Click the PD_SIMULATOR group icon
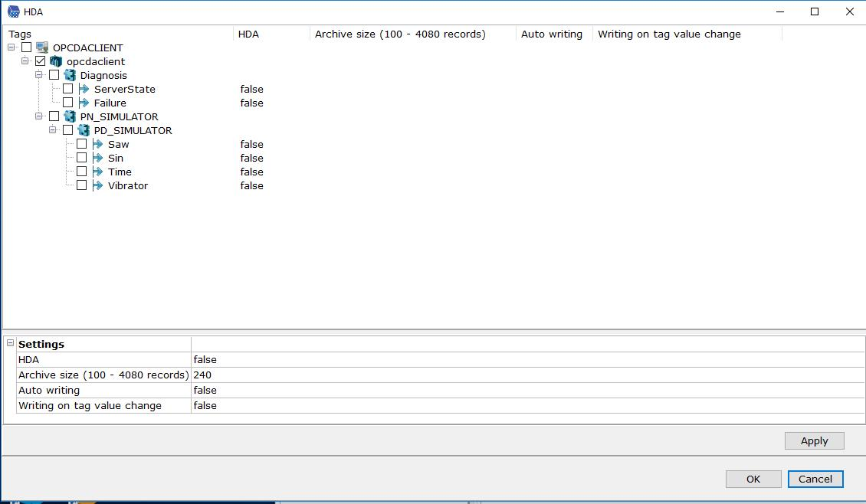The width and height of the screenshot is (866, 504). click(84, 130)
